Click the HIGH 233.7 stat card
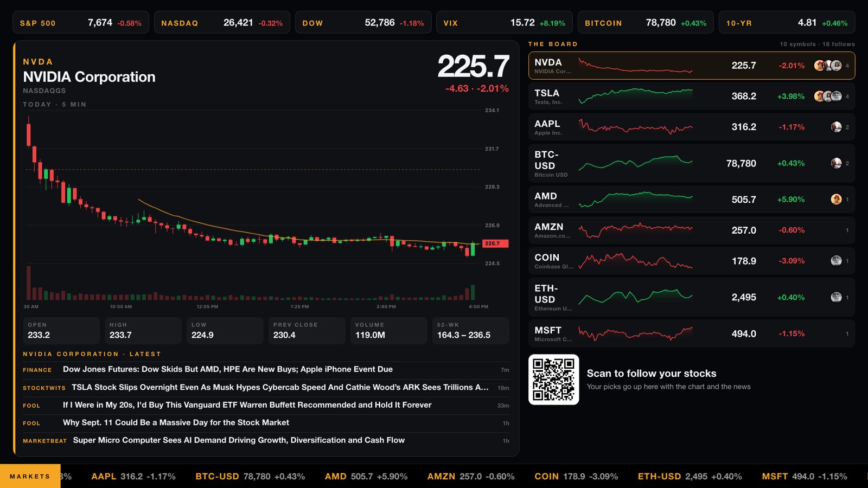This screenshot has height=488, width=868. click(x=143, y=331)
